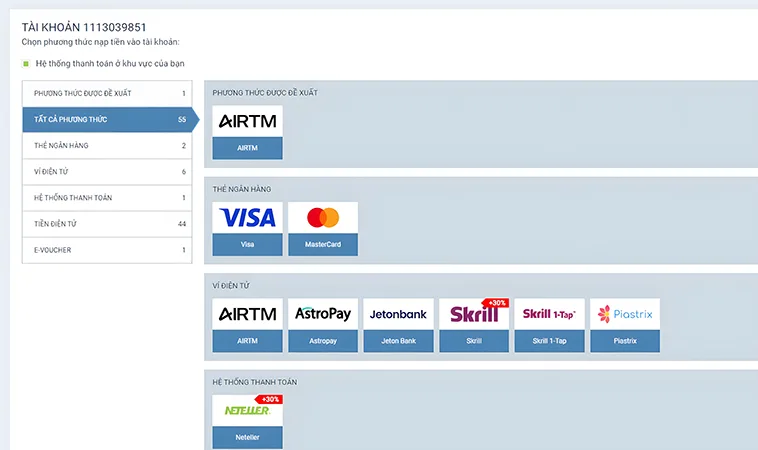Click the Skrill button label
The image size is (758, 450).
click(474, 341)
